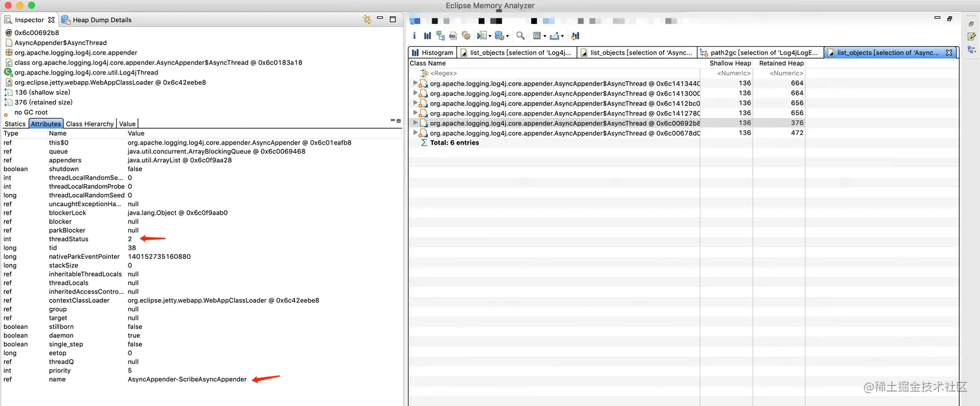
Task: Open the OQL query editor icon
Action: pyautogui.click(x=453, y=36)
